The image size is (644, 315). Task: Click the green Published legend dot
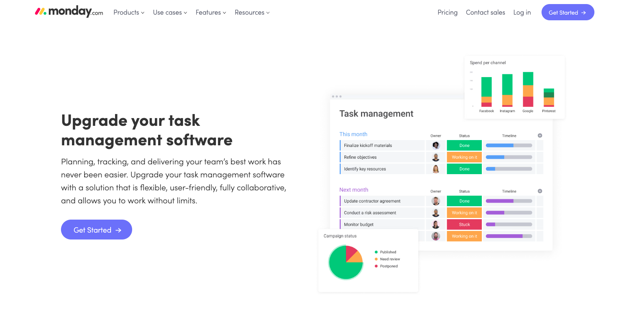376,252
